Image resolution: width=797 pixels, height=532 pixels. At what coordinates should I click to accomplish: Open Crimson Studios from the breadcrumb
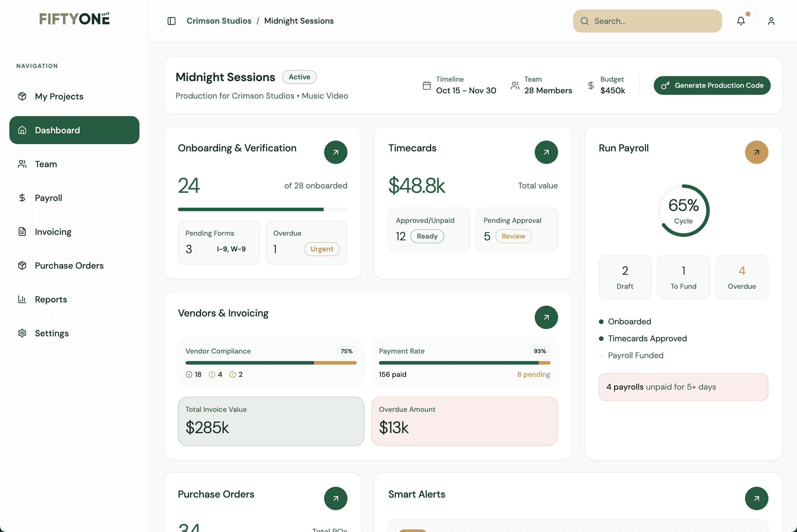(x=219, y=21)
